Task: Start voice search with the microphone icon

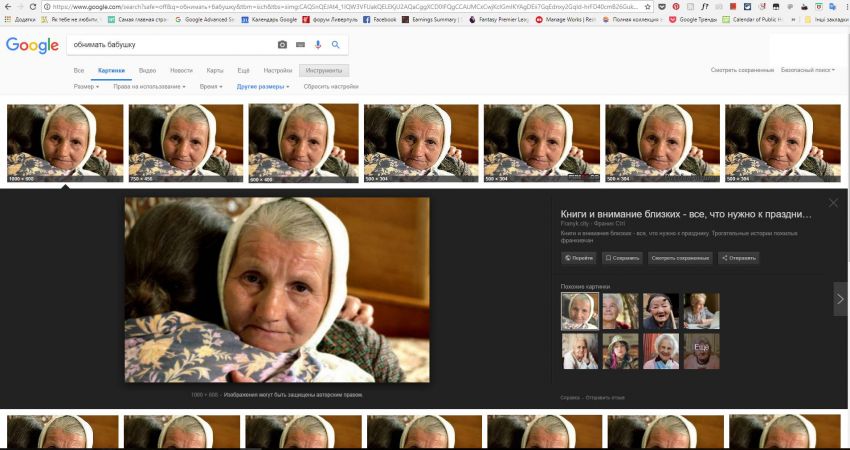Action: click(x=318, y=45)
